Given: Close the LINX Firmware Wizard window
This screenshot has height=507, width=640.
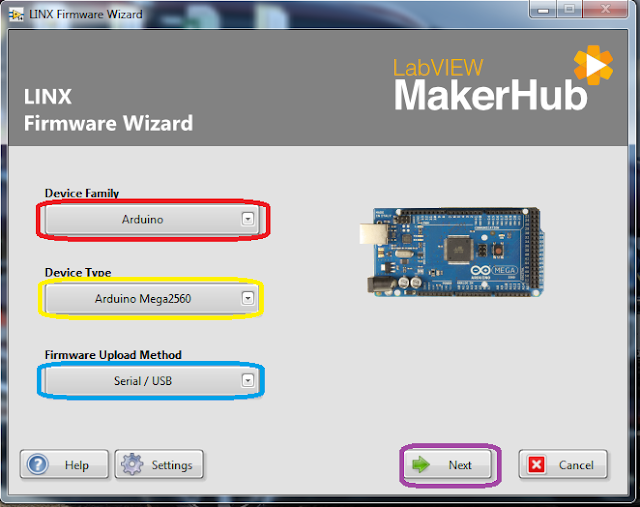Looking at the screenshot, I should (x=605, y=9).
